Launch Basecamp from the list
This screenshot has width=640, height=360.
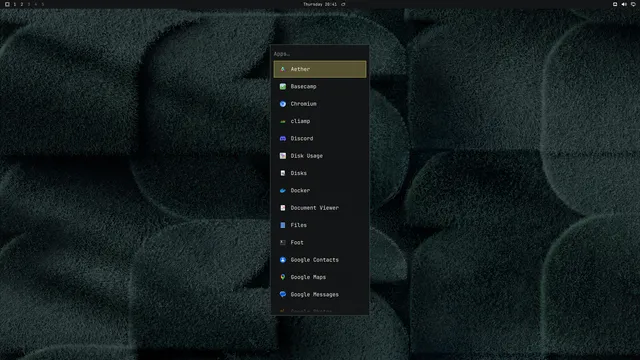point(320,87)
